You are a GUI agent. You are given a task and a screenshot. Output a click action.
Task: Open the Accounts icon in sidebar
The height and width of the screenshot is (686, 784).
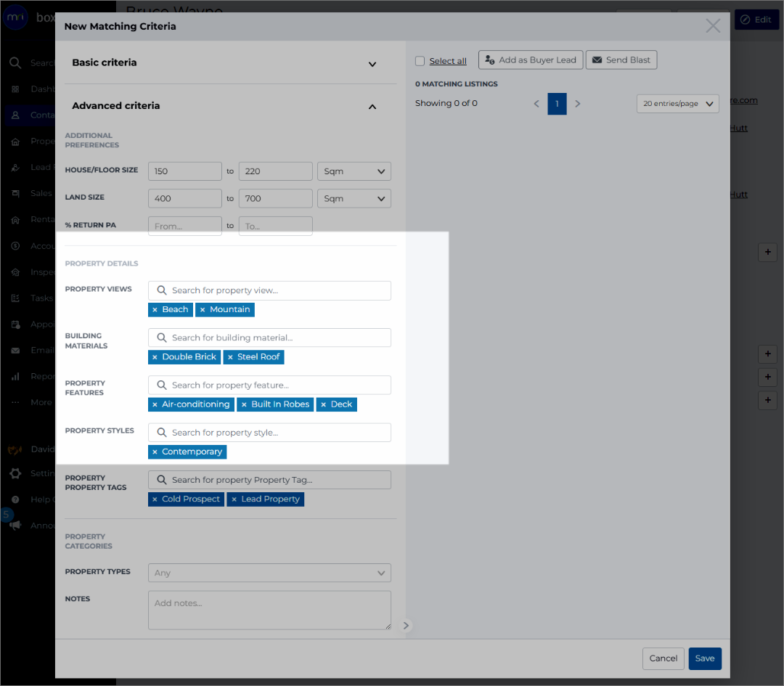(15, 246)
